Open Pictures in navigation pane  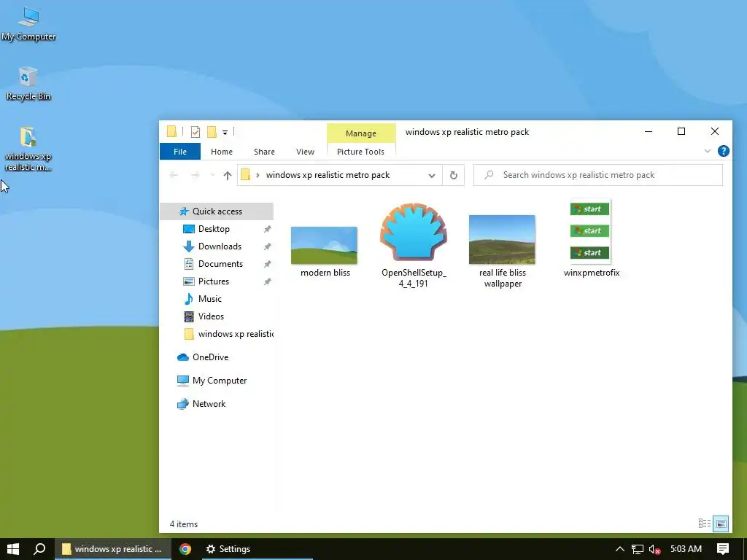214,281
